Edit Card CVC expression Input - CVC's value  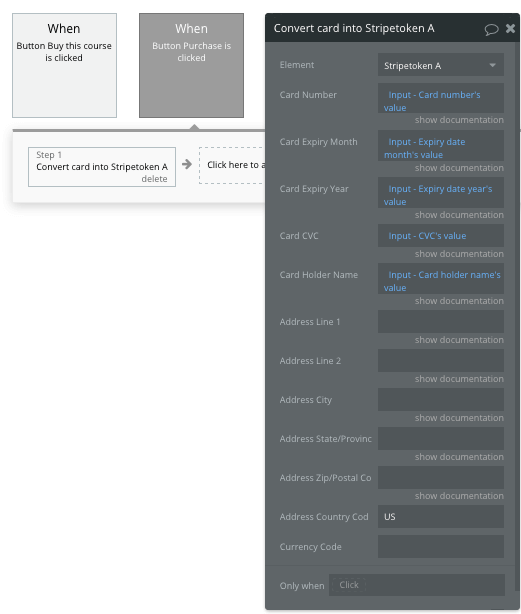[441, 236]
